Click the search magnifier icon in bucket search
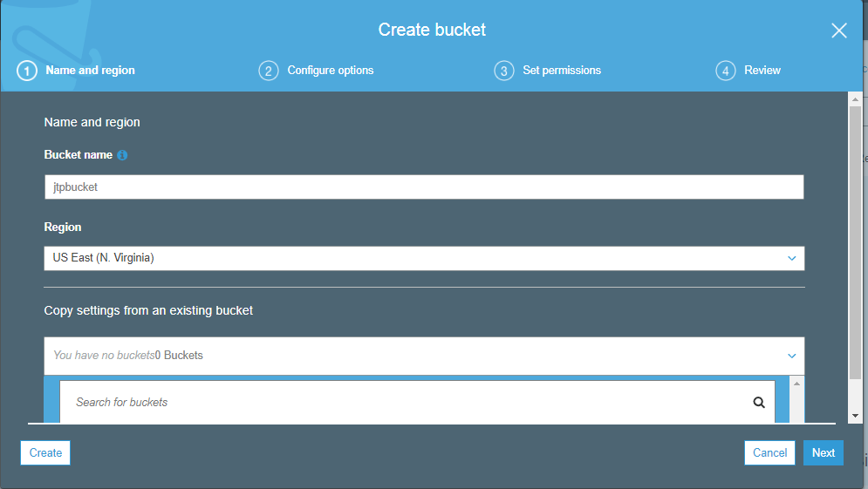 [x=759, y=403]
